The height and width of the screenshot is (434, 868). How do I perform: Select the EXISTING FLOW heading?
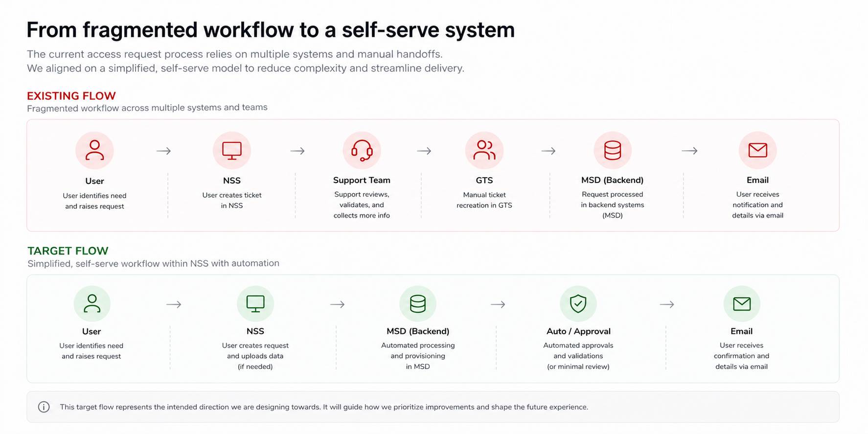71,96
